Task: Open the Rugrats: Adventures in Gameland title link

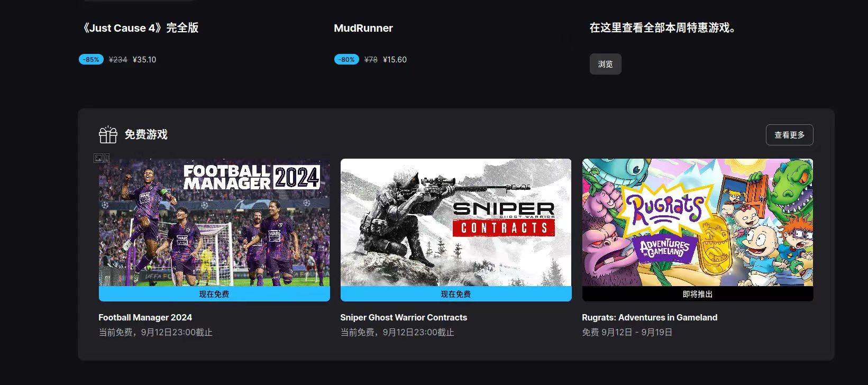Action: click(x=650, y=317)
